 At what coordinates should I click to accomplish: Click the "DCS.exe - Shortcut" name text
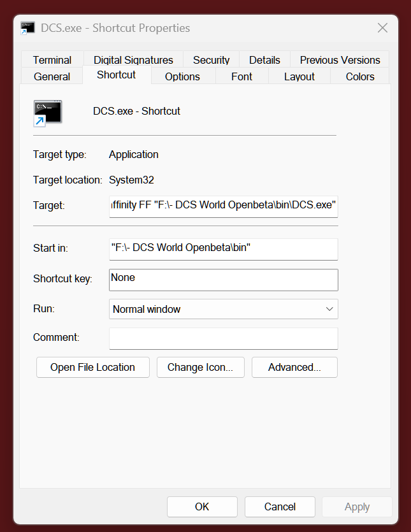point(136,111)
